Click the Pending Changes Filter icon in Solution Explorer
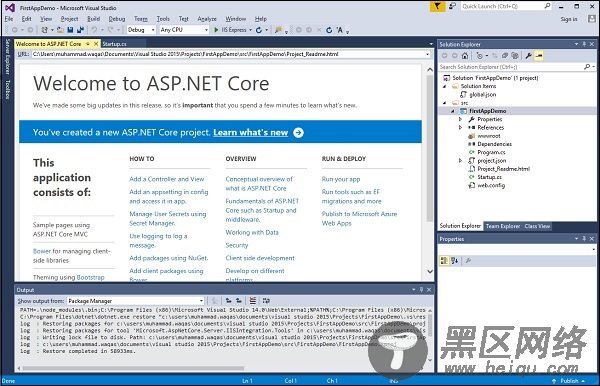The image size is (600, 386). click(x=479, y=56)
